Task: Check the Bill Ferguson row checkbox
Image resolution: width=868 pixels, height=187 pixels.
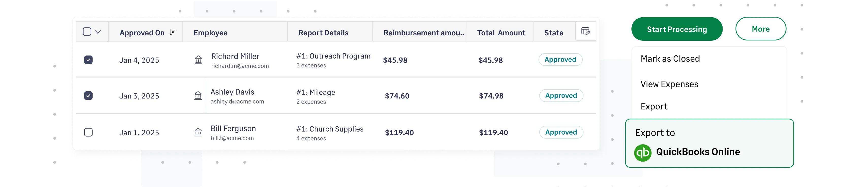Action: [88, 132]
